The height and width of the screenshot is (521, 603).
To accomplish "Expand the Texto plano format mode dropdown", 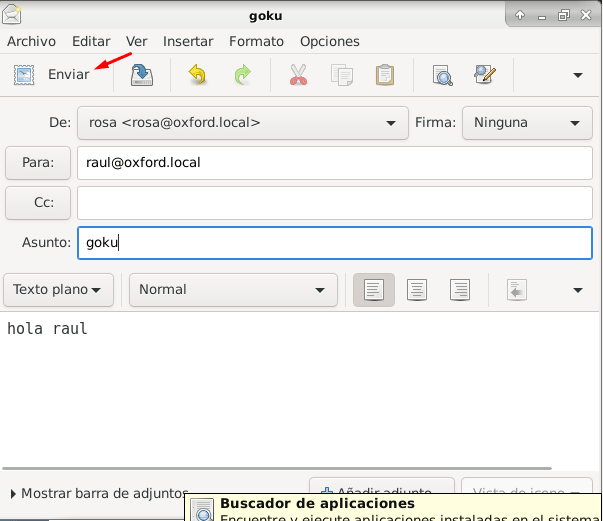I will [57, 290].
